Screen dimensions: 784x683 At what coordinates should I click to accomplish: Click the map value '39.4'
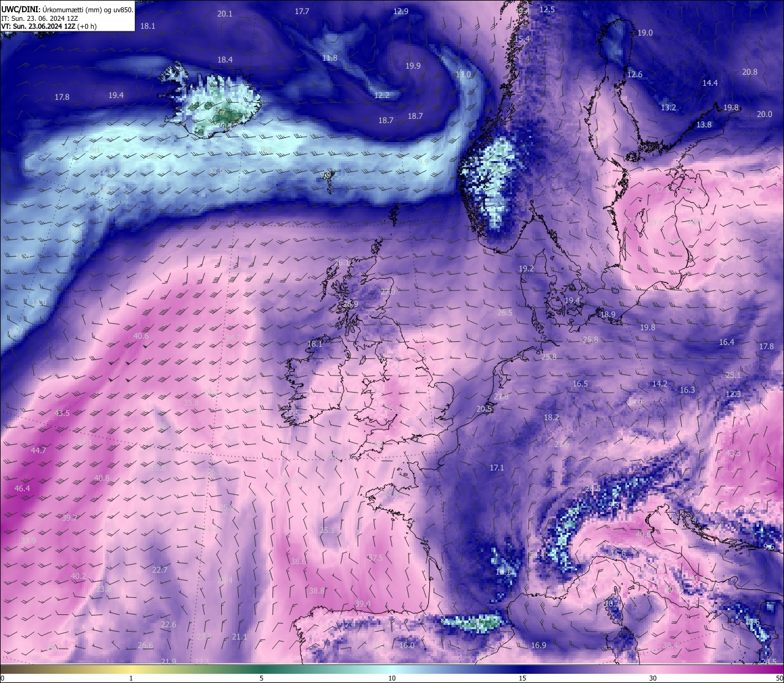pos(363,603)
